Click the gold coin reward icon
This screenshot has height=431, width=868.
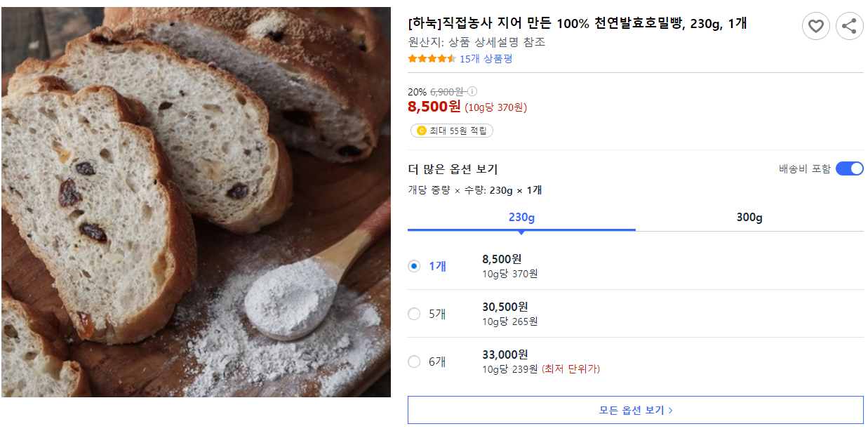click(421, 131)
